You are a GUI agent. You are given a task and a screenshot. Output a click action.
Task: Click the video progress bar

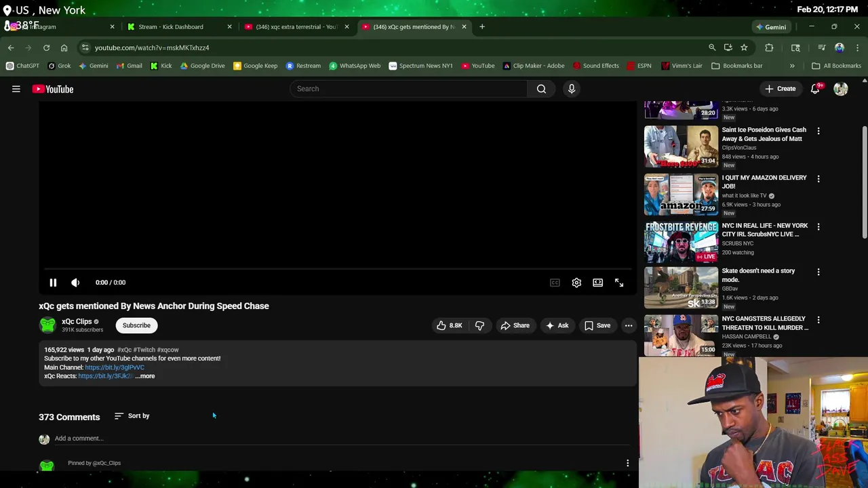click(x=337, y=269)
